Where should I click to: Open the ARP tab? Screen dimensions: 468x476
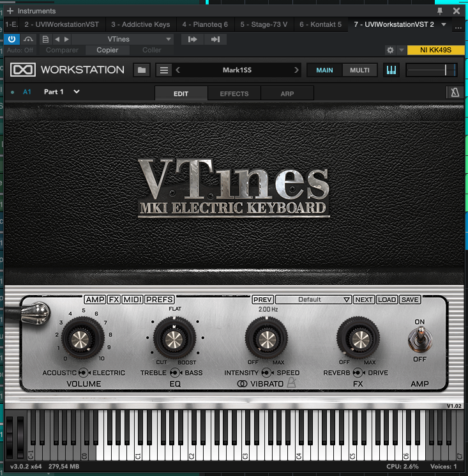click(x=287, y=94)
